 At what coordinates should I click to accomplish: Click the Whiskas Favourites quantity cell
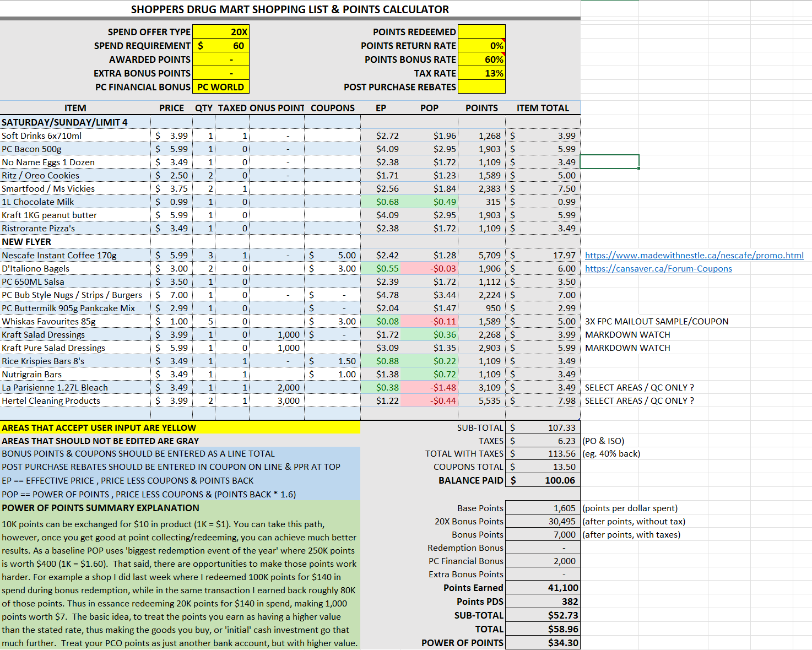[204, 321]
